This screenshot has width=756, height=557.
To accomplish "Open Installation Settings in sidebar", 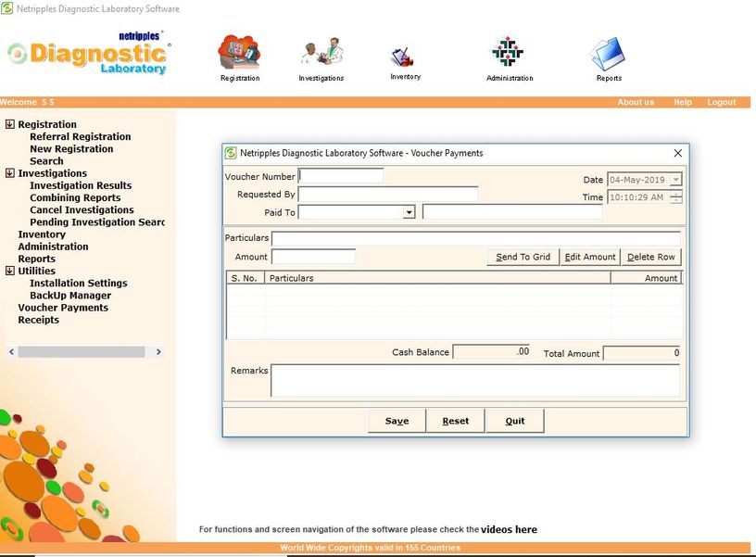I will 79,283.
